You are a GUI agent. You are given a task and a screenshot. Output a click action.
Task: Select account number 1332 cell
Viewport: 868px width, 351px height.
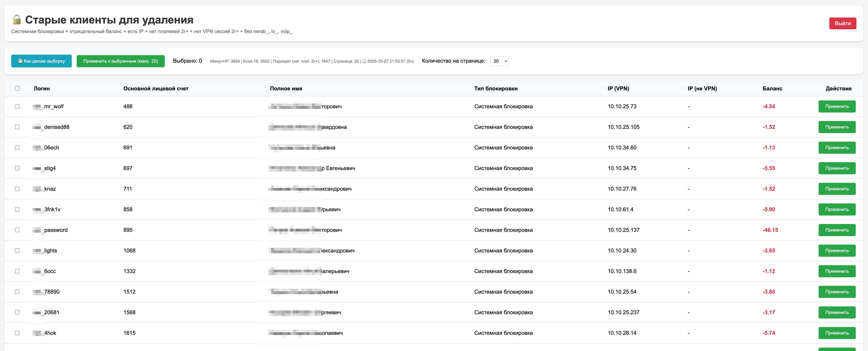tap(129, 271)
